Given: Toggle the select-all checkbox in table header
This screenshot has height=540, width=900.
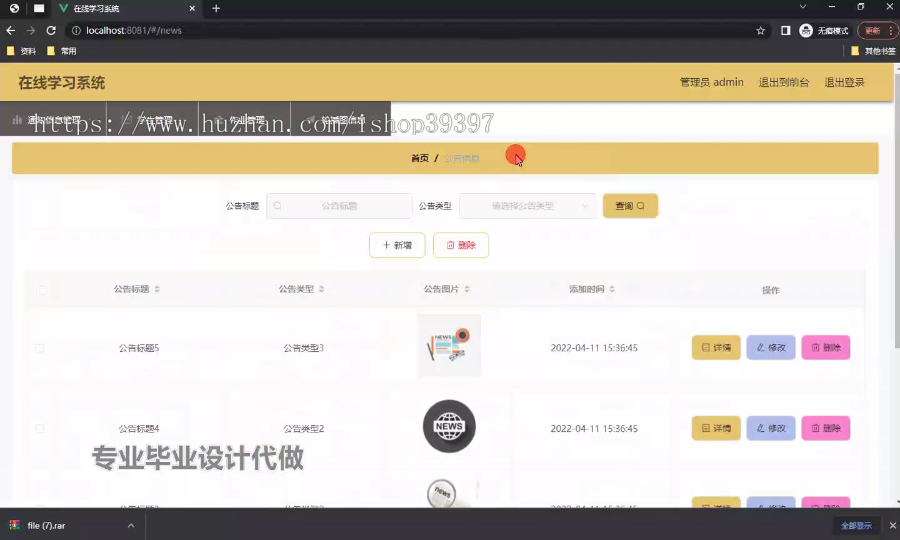Looking at the screenshot, I should click(42, 290).
